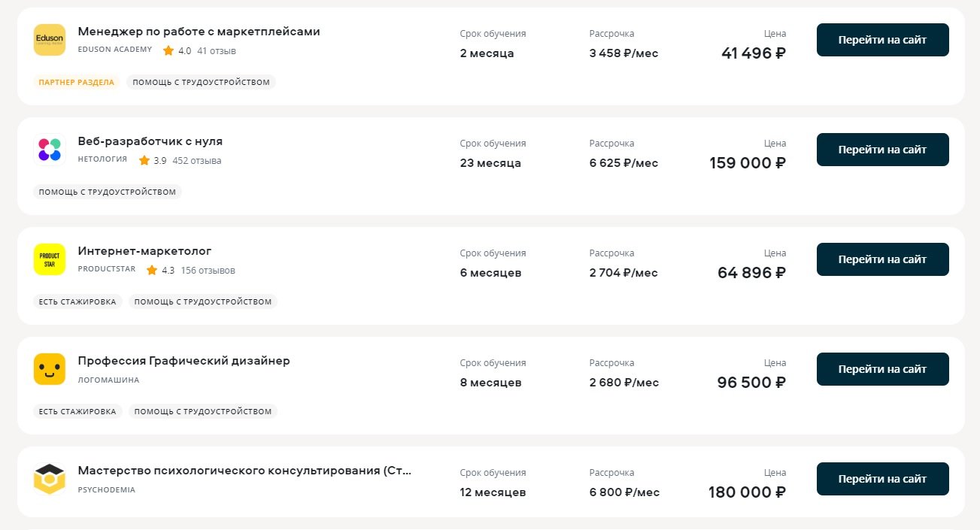The width and height of the screenshot is (980, 530).
Task: Click the Eduson Academy logo icon
Action: click(50, 40)
